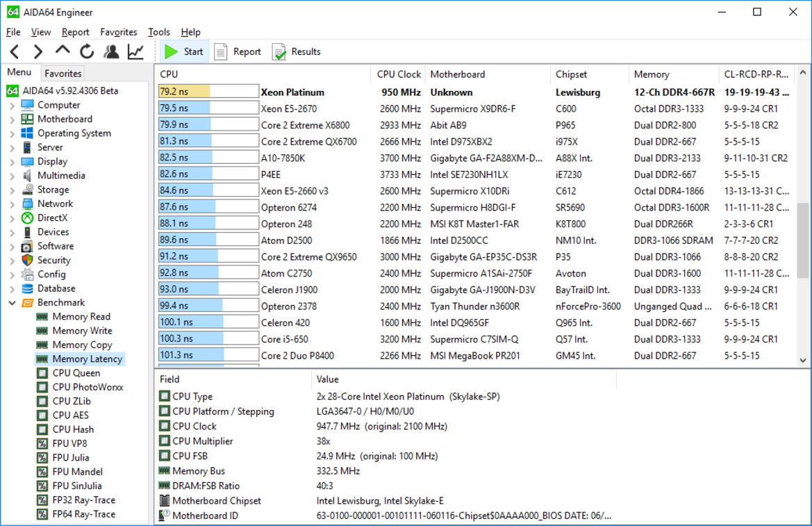
Task: Select the CPU Hash benchmark icon
Action: [x=42, y=429]
